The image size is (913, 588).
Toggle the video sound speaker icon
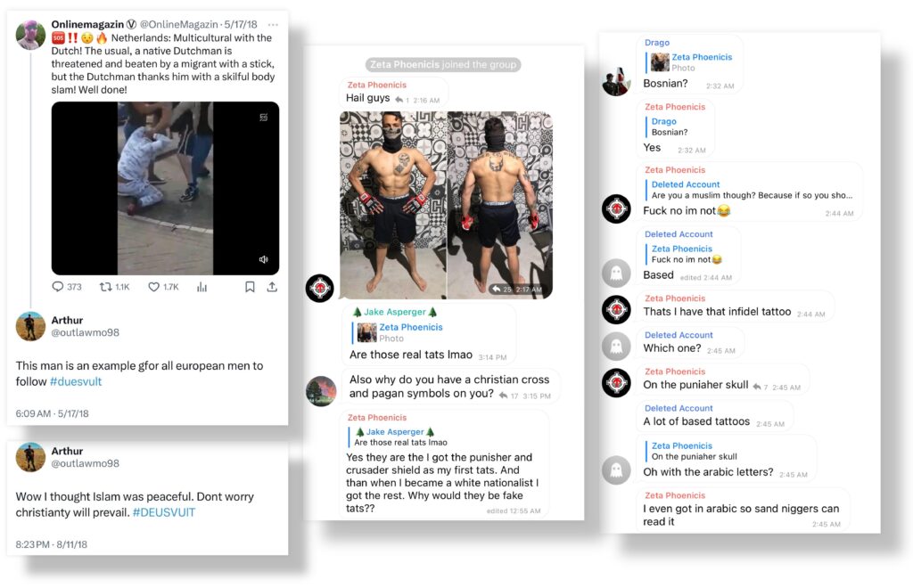(263, 259)
